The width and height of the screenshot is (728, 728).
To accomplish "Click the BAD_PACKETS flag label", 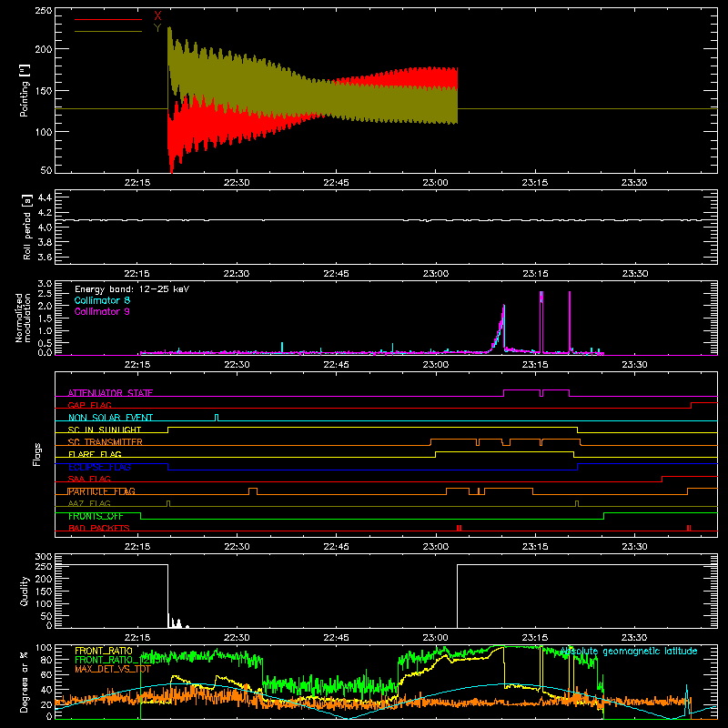I will (99, 528).
